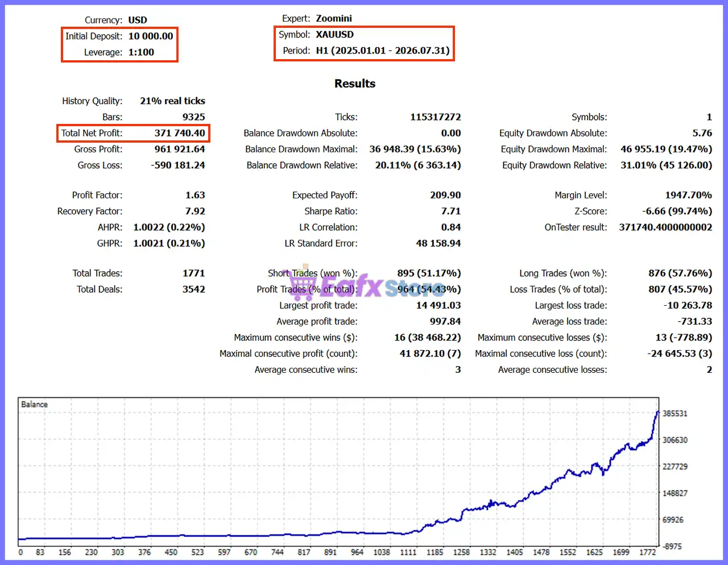Image resolution: width=728 pixels, height=565 pixels.
Task: Select the currency value 'USD'
Action: 138,20
